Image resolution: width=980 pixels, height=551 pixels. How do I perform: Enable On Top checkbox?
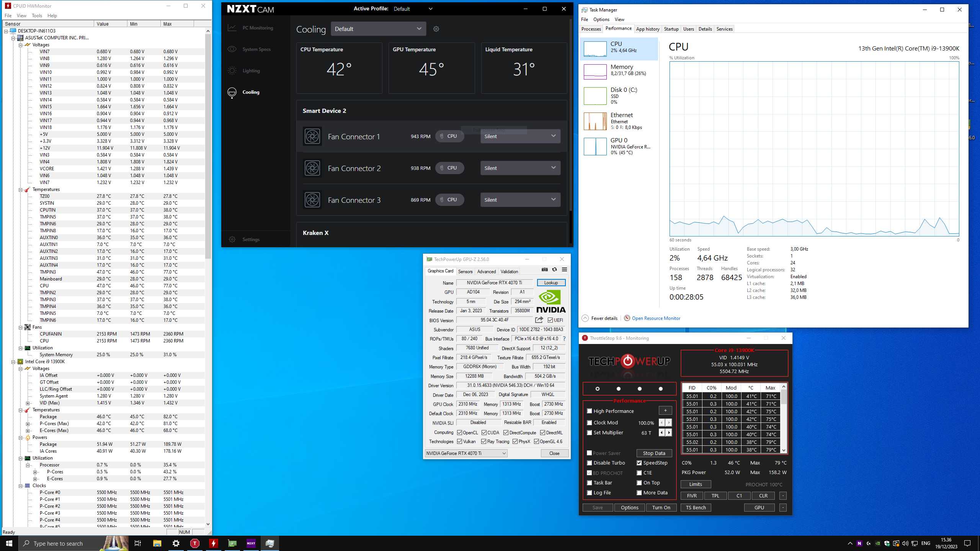(639, 483)
